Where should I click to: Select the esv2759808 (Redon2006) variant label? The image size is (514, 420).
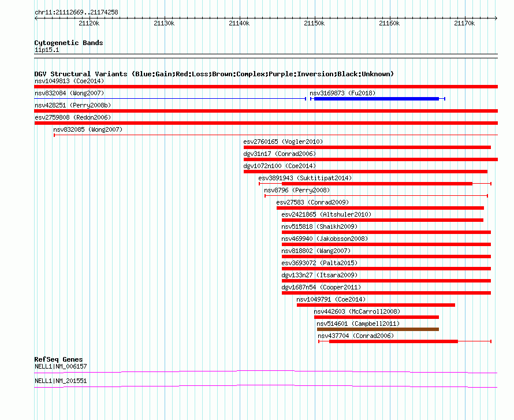73,117
